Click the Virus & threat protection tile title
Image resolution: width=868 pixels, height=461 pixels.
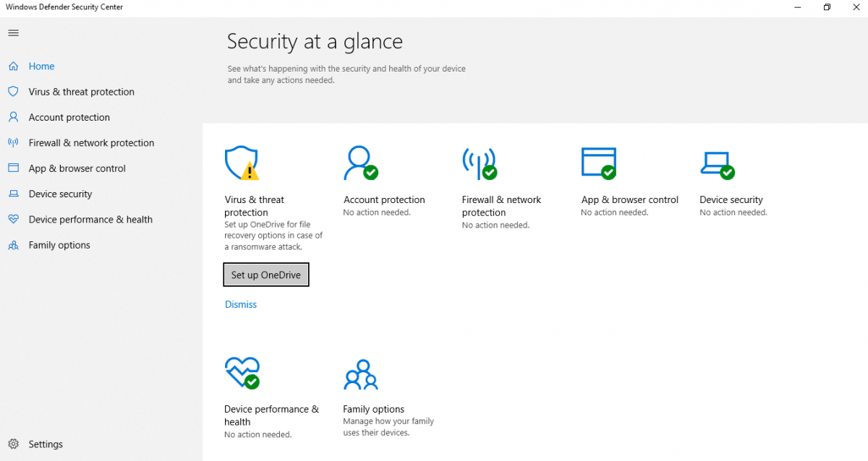click(x=254, y=206)
